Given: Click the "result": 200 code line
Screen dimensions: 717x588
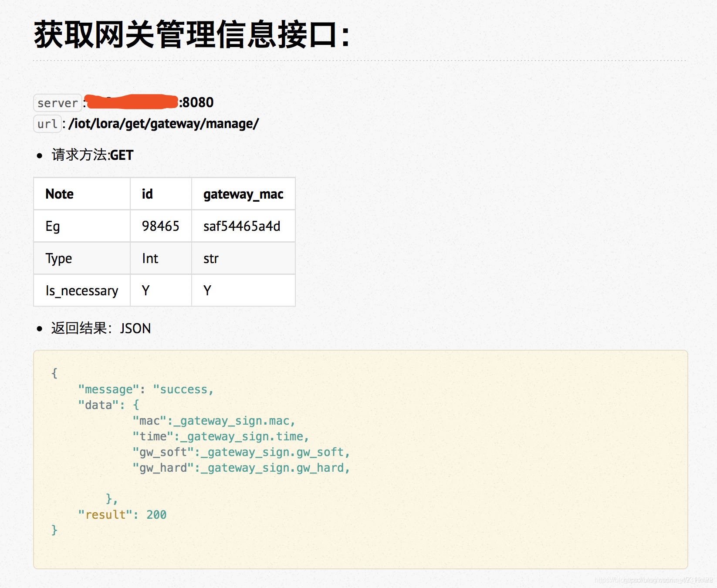Looking at the screenshot, I should [122, 515].
